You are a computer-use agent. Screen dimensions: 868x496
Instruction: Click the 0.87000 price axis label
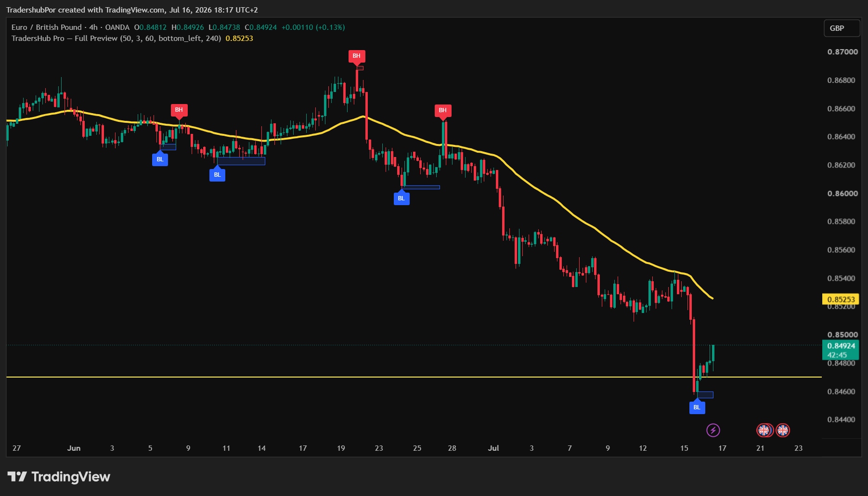(x=842, y=52)
